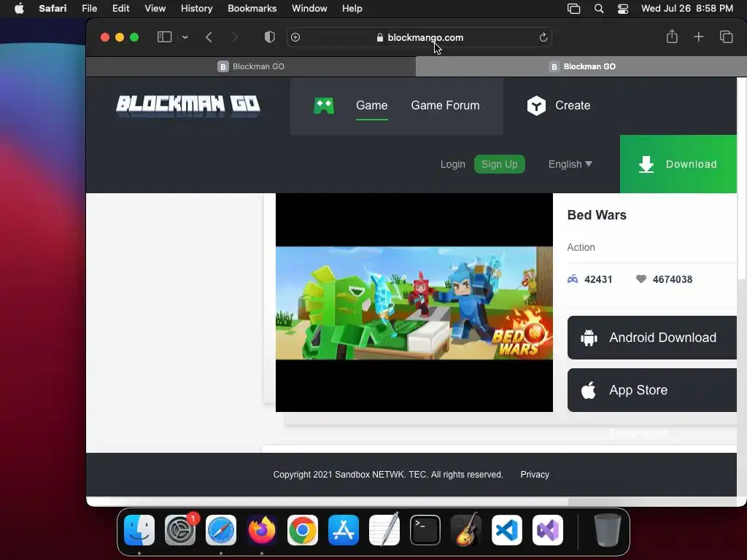The width and height of the screenshot is (747, 560).
Task: Open the Safari share menu icon
Action: [x=672, y=36]
